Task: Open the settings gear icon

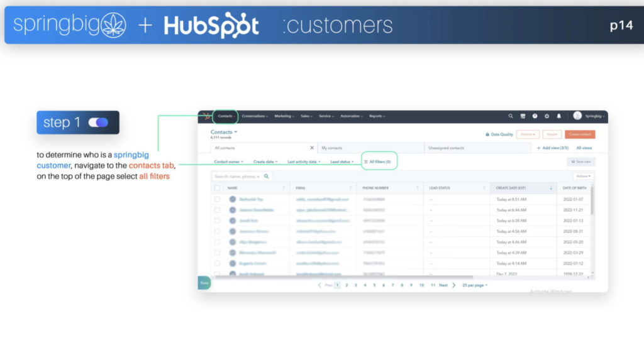Action: tap(547, 116)
